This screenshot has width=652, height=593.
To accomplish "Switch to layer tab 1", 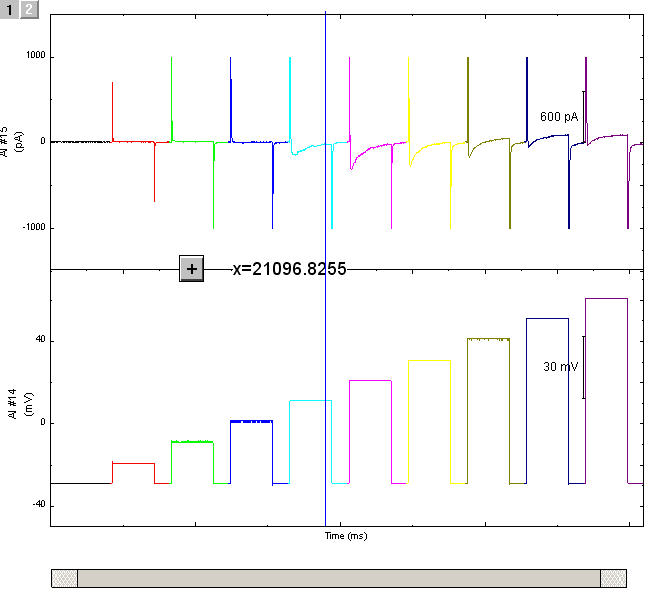I will pyautogui.click(x=11, y=9).
